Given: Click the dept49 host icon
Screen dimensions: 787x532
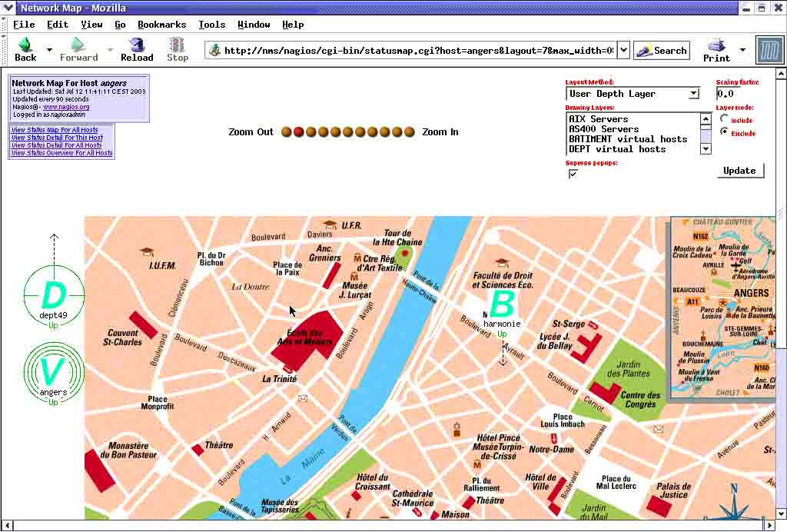Looking at the screenshot, I should click(x=54, y=295).
